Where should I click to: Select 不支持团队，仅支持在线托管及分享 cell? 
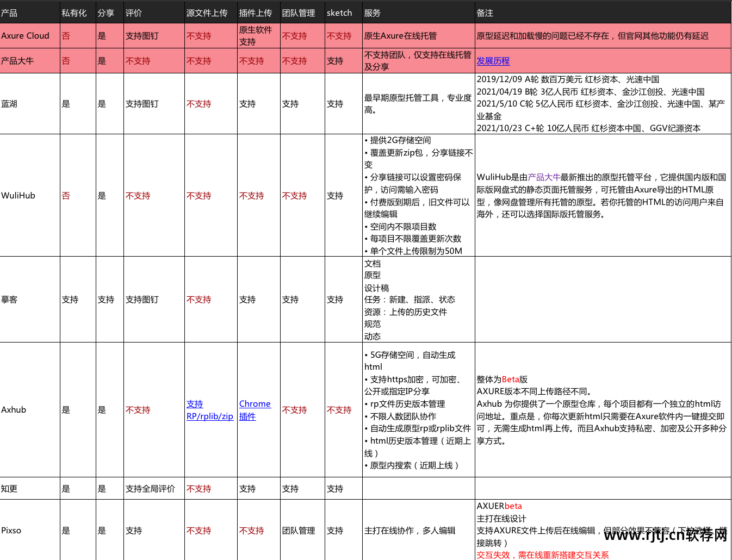coord(419,61)
